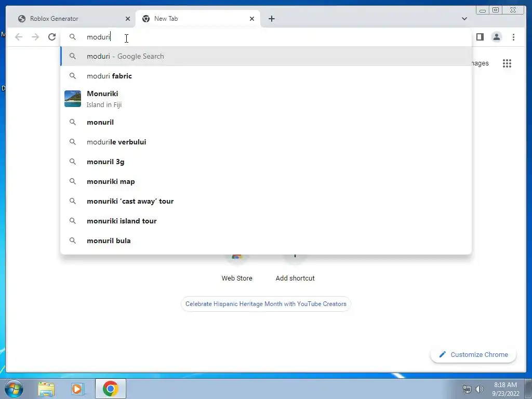Open the volume speaker tray icon
This screenshot has width=532, height=399.
click(479, 389)
